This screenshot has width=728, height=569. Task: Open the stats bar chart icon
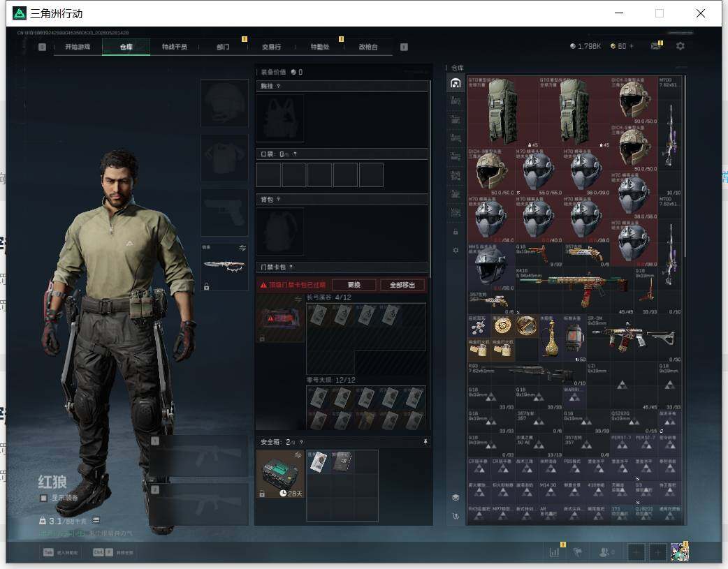(554, 552)
